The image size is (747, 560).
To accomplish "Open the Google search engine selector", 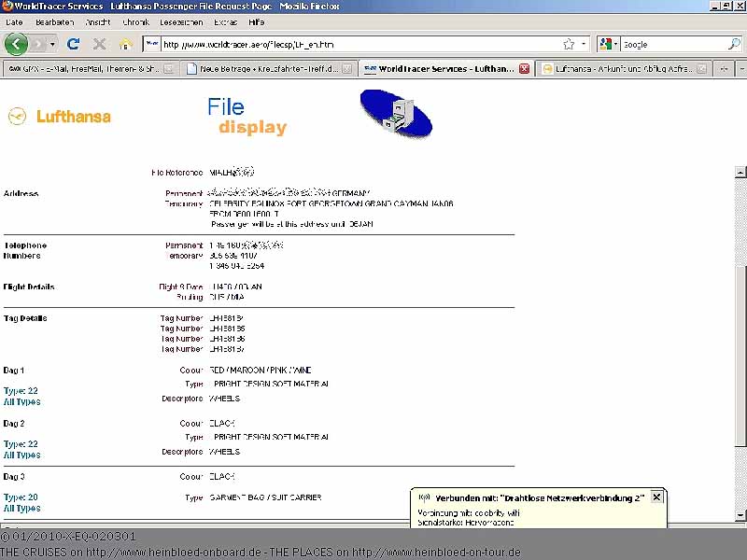I will (x=609, y=44).
